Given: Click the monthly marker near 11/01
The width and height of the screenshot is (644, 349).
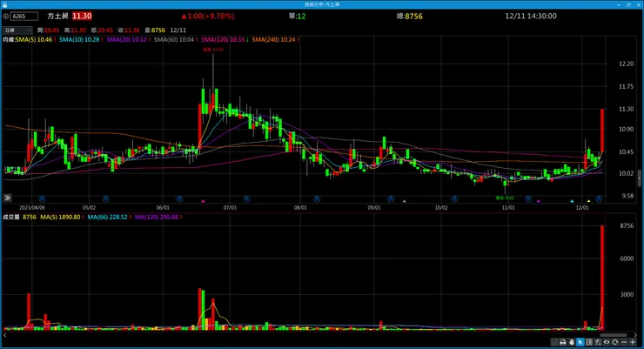Looking at the screenshot, I should pos(528,199).
